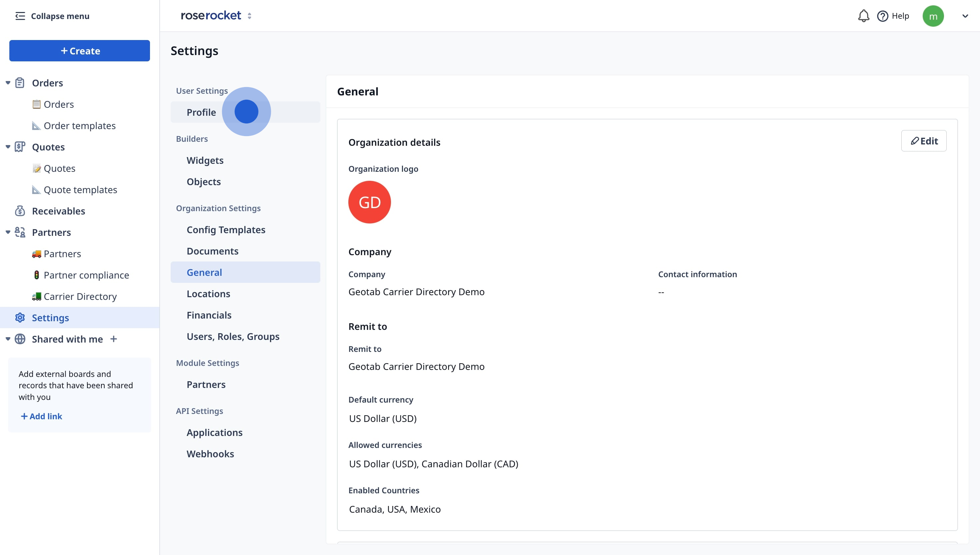Go to Users, Roles, Groups settings
This screenshot has width=980, height=555.
233,336
